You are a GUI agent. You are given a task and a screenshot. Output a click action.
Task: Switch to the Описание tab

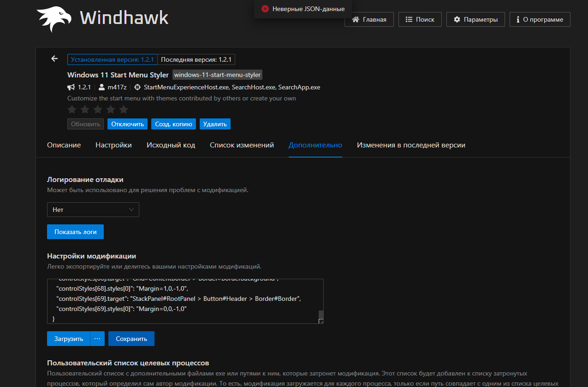coord(64,145)
